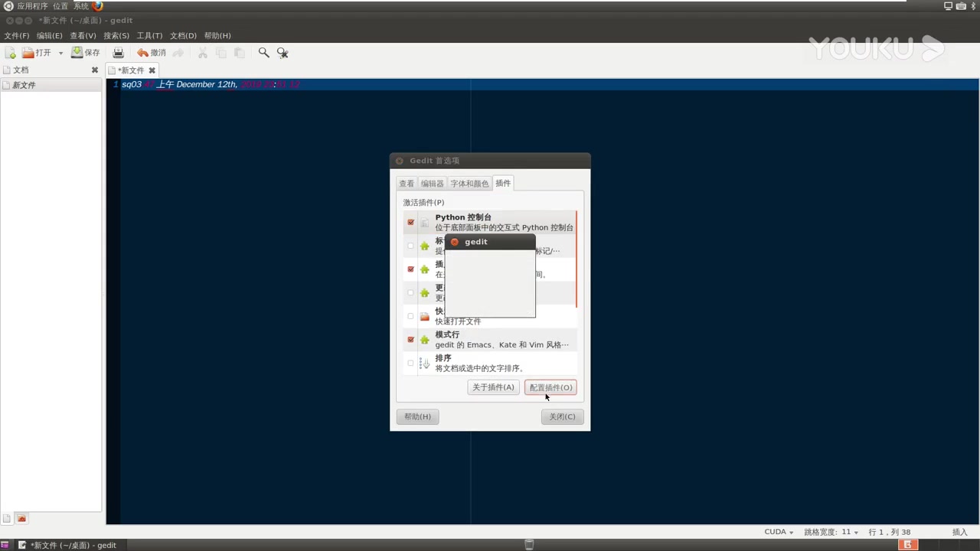Viewport: 980px width, 551px height.
Task: Open the 工具 menu in gedit
Action: click(149, 35)
